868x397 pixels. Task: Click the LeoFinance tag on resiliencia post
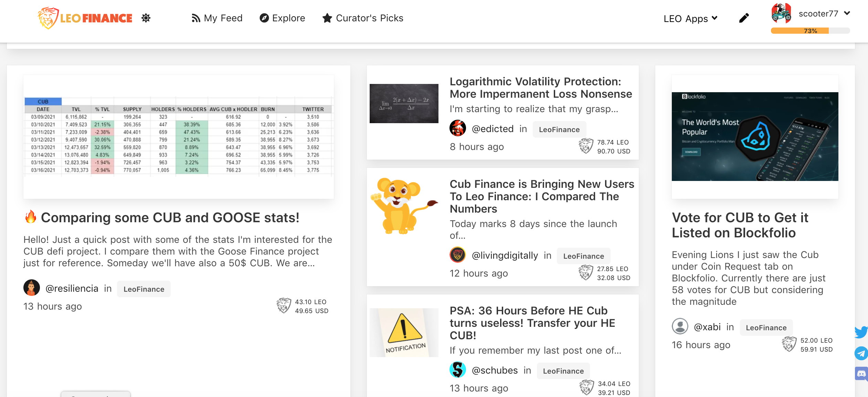143,288
